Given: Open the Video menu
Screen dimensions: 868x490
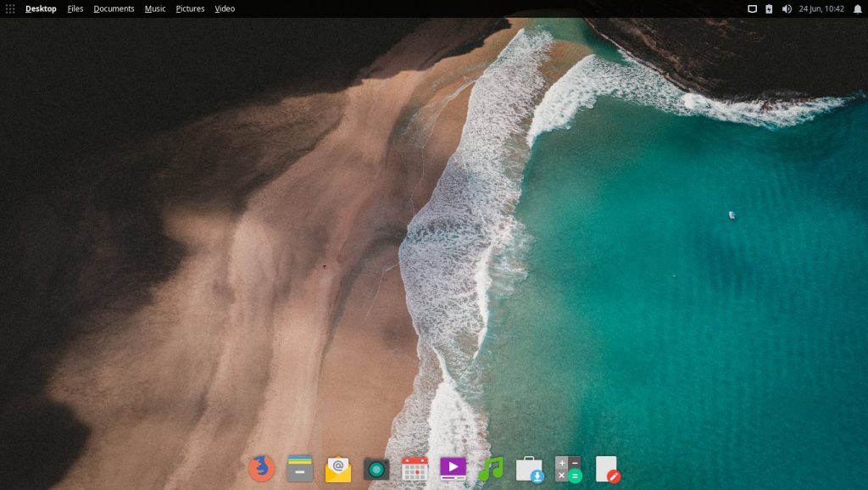Looking at the screenshot, I should point(225,8).
